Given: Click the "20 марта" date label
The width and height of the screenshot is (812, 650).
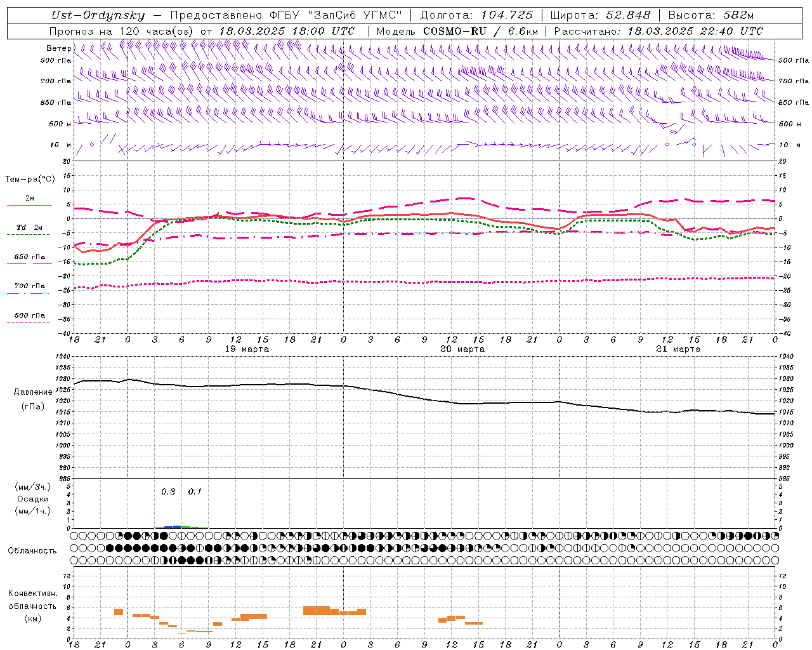Looking at the screenshot, I should 462,349.
